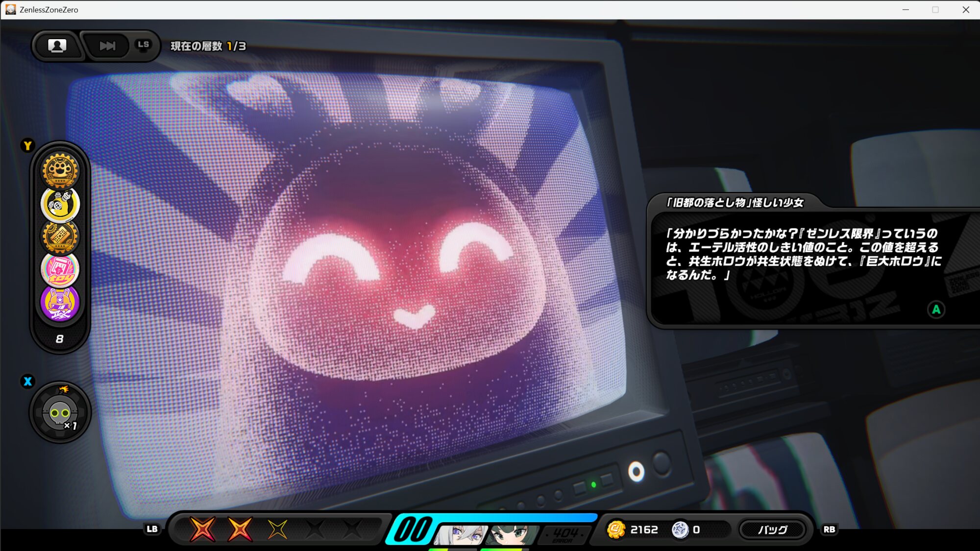Image resolution: width=980 pixels, height=551 pixels.
Task: Select the fifth empty pressure star
Action: [x=352, y=529]
